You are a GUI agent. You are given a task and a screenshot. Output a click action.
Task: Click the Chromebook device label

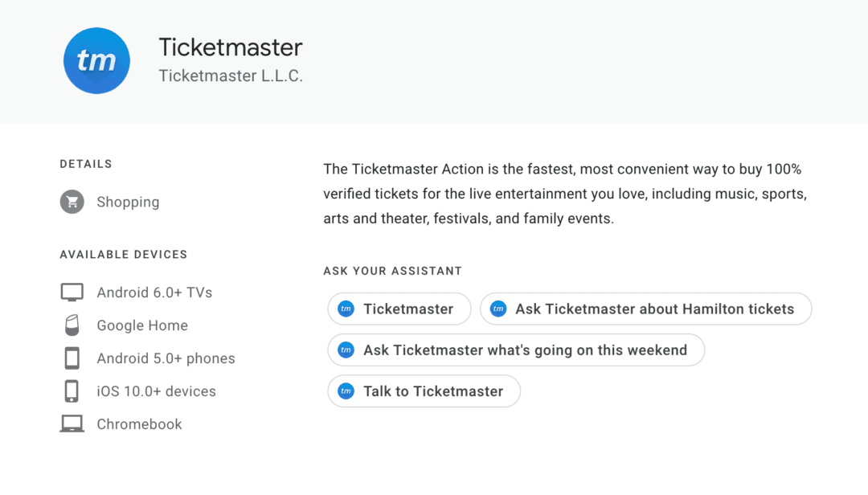pyautogui.click(x=140, y=424)
